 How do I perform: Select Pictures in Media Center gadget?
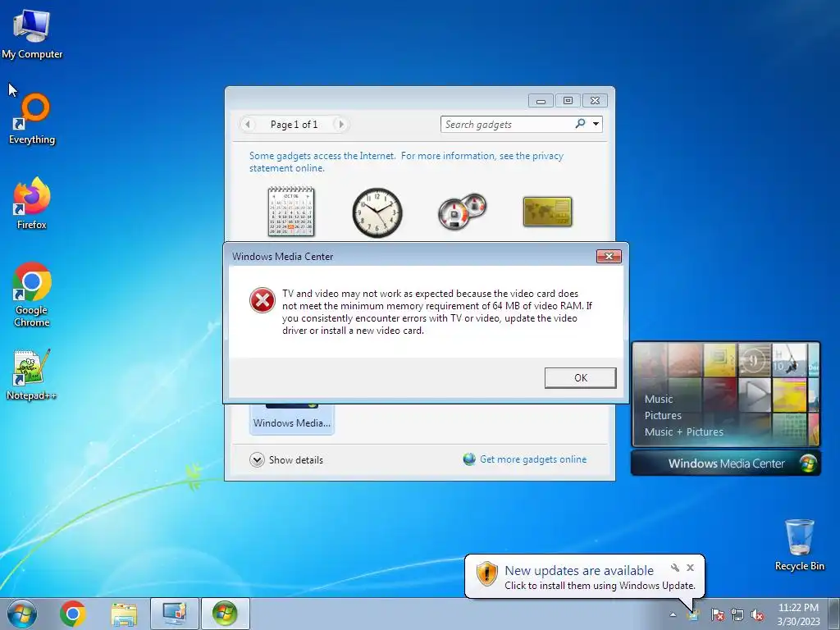tap(663, 415)
